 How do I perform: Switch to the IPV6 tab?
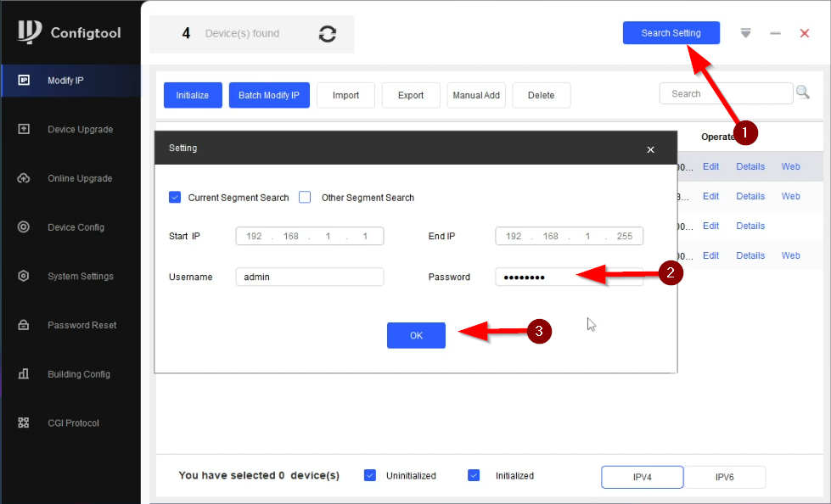coord(724,477)
